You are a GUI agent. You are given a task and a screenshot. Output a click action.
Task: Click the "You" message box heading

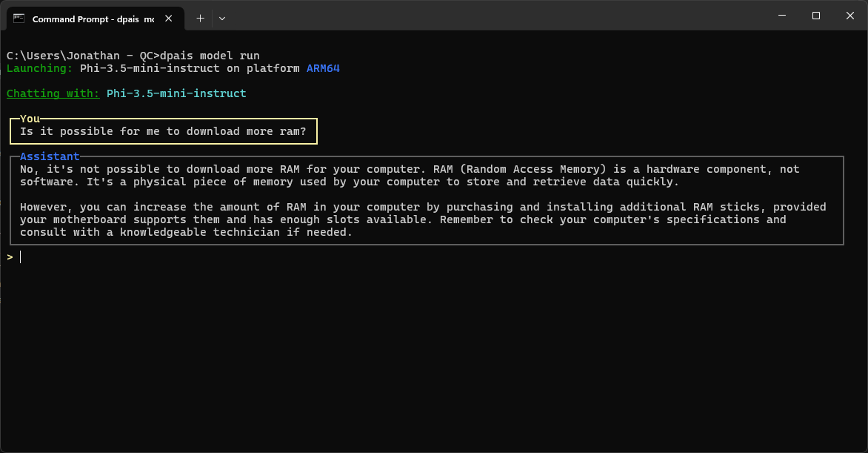[30, 119]
